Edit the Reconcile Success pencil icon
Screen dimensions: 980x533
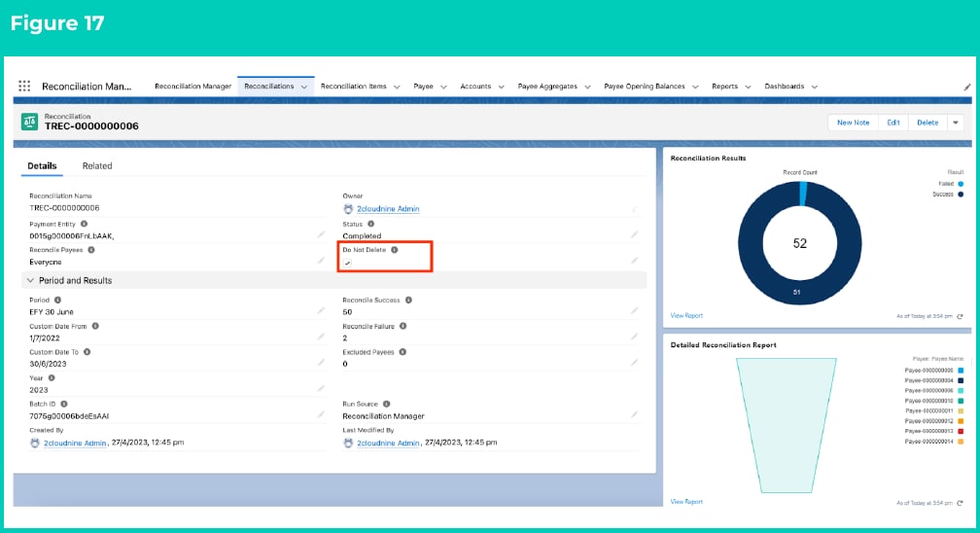pyautogui.click(x=634, y=311)
